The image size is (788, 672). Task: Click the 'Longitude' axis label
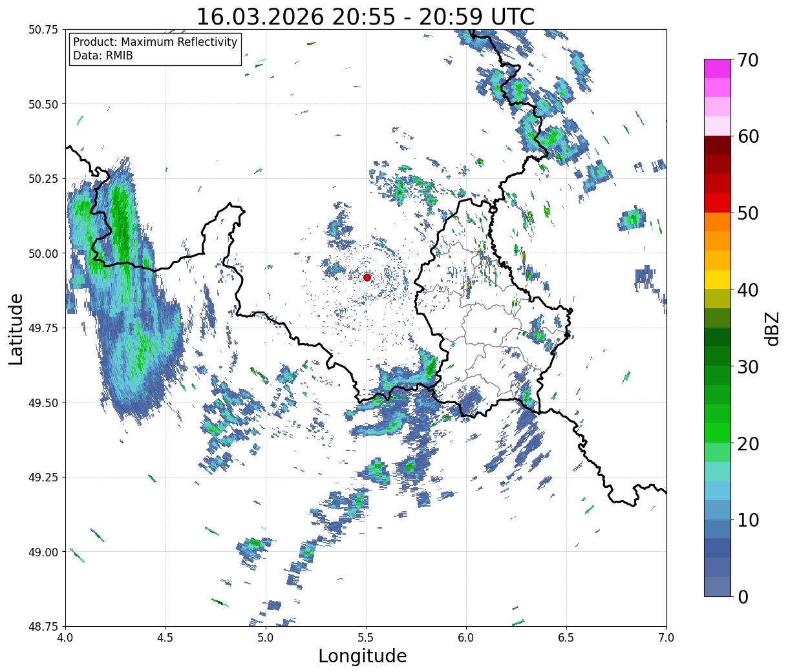tap(363, 656)
